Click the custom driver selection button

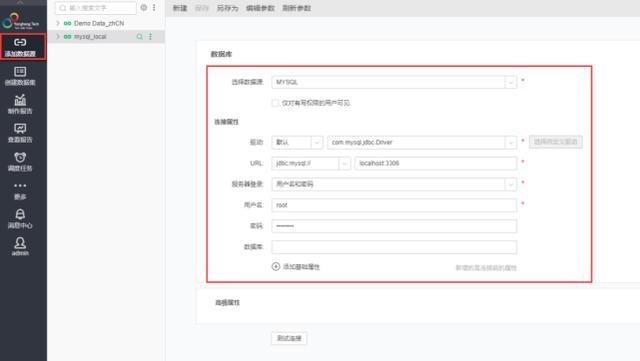(556, 142)
